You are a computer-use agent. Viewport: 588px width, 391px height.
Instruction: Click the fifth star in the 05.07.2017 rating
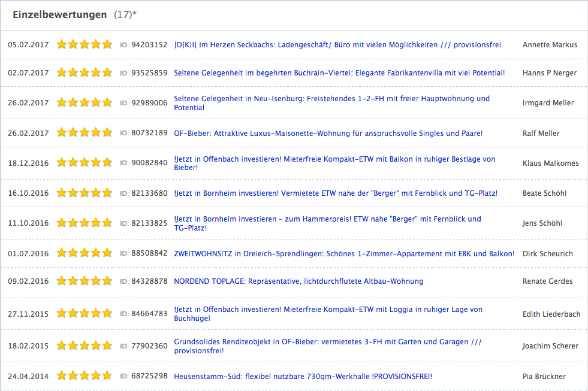coord(107,44)
